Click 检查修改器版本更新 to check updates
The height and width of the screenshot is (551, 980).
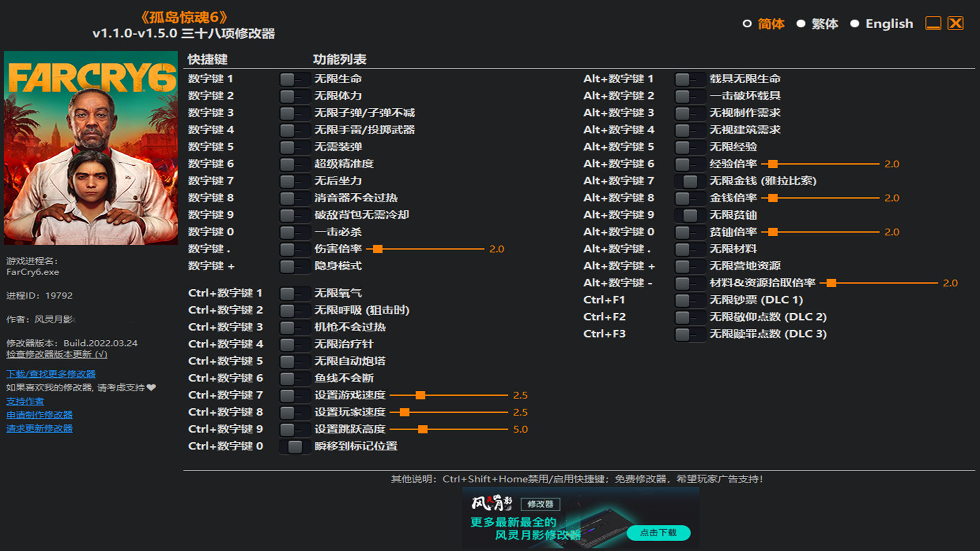[56, 354]
